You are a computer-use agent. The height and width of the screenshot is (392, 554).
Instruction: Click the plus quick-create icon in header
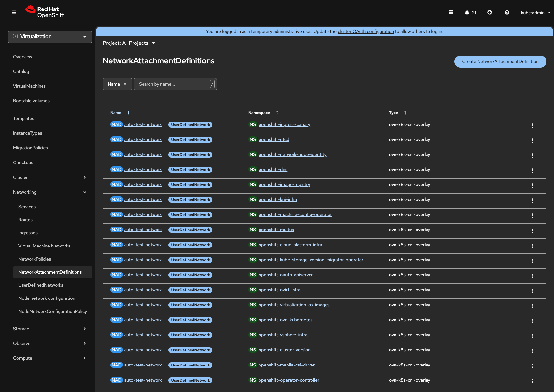pyautogui.click(x=489, y=12)
